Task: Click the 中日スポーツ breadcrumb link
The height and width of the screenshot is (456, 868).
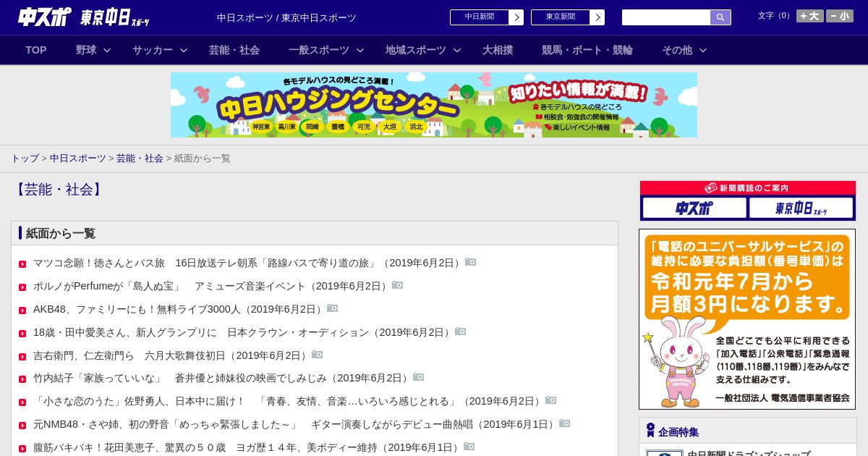Action: tap(78, 158)
